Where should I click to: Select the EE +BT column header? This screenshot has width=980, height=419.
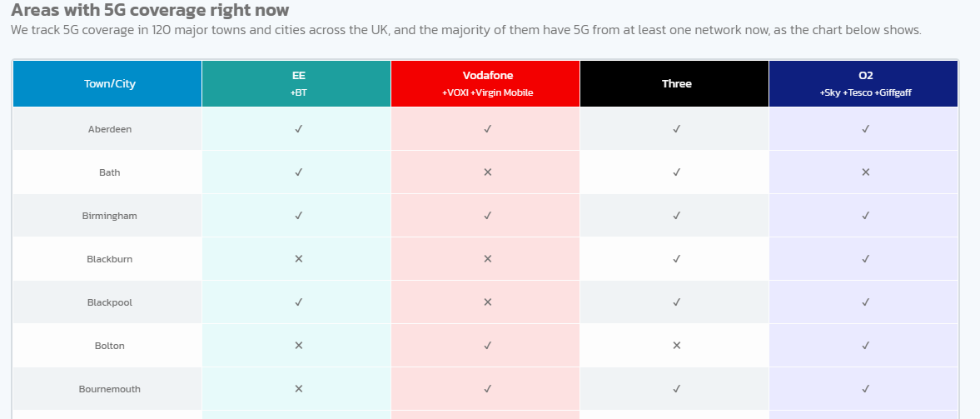coord(297,84)
